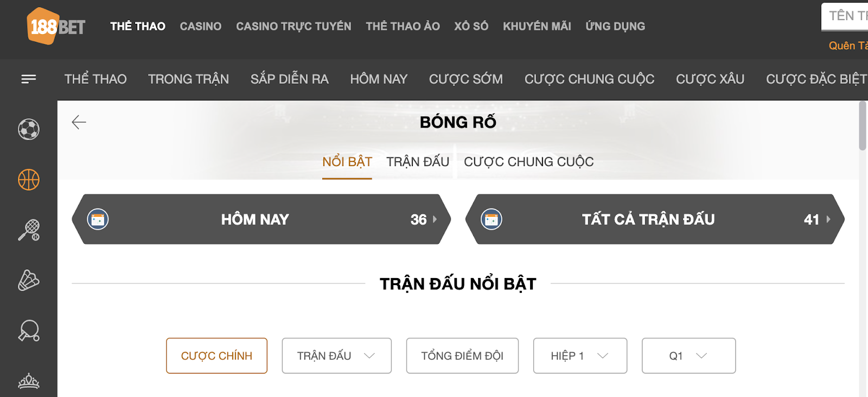The height and width of the screenshot is (397, 868).
Task: Select the table tennis paddle icon
Action: [29, 331]
